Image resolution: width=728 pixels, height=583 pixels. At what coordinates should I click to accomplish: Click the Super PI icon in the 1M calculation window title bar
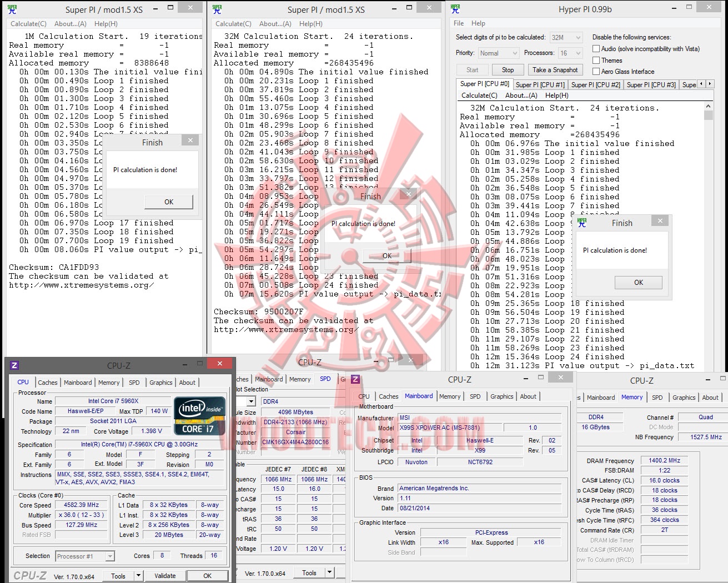click(x=12, y=9)
